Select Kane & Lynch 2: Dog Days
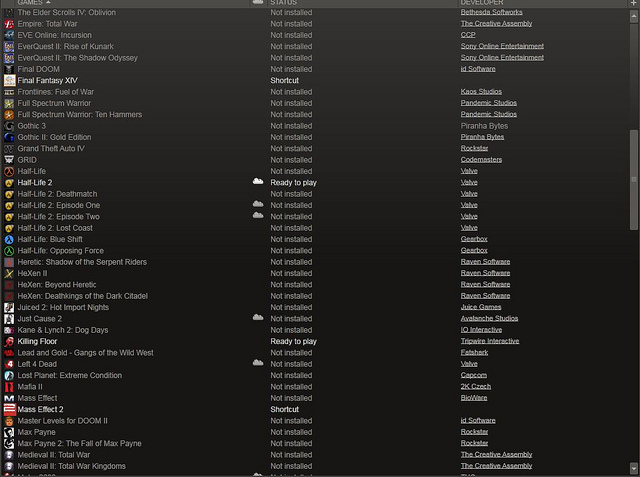Image resolution: width=640 pixels, height=477 pixels. [314, 330]
